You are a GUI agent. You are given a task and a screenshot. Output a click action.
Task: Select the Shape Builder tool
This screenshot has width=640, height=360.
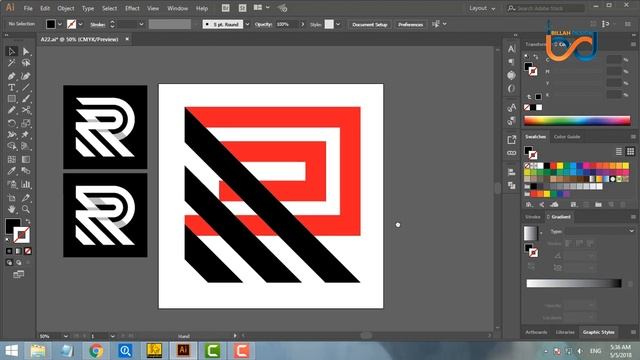11,146
